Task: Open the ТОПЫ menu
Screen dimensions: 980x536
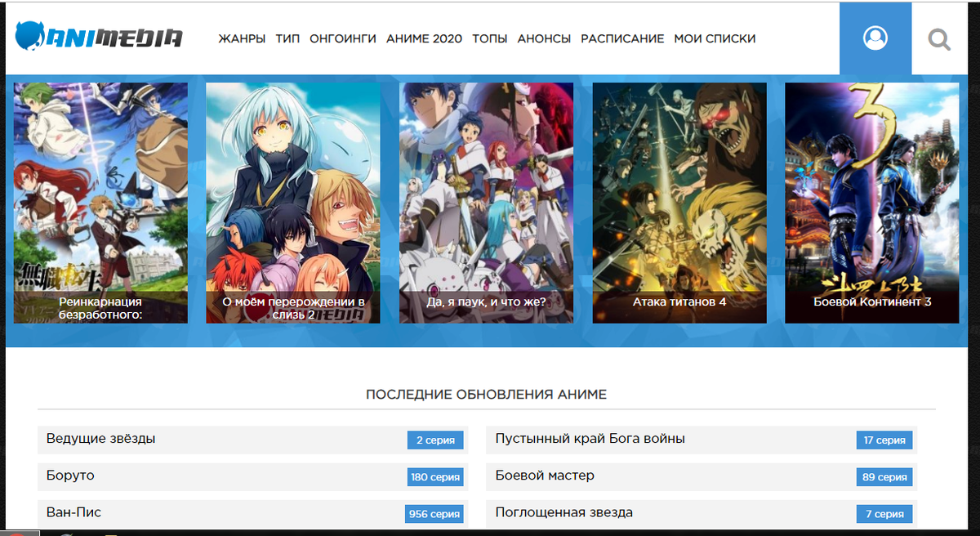Action: point(489,38)
